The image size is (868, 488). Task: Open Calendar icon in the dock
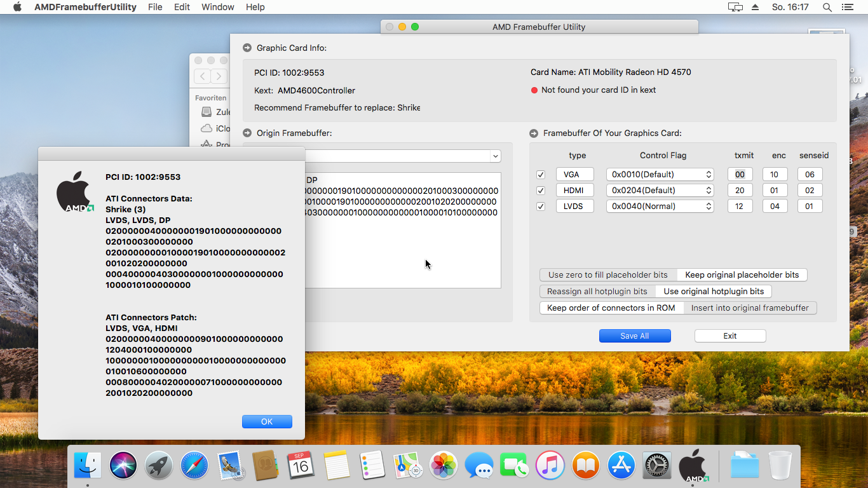point(301,465)
